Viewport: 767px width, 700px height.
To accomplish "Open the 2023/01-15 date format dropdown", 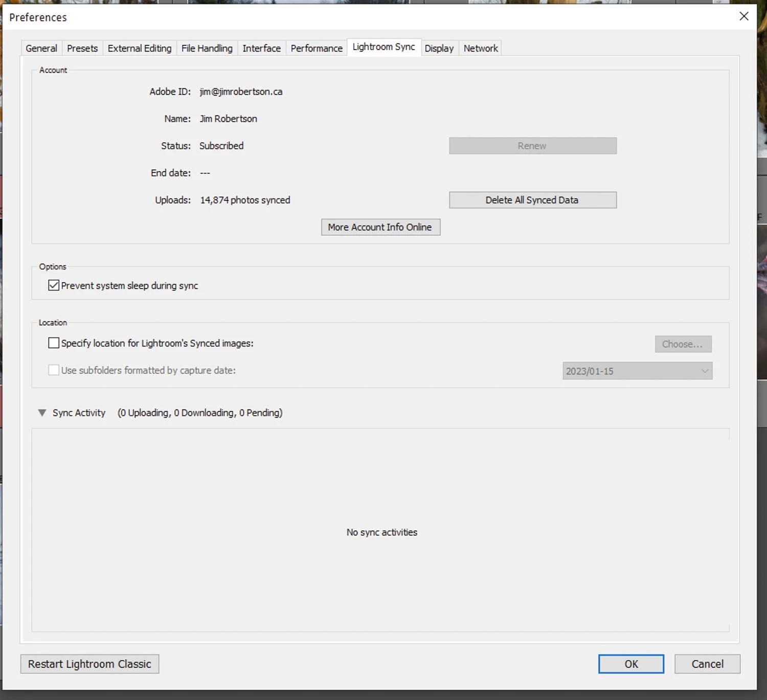I will pyautogui.click(x=638, y=371).
